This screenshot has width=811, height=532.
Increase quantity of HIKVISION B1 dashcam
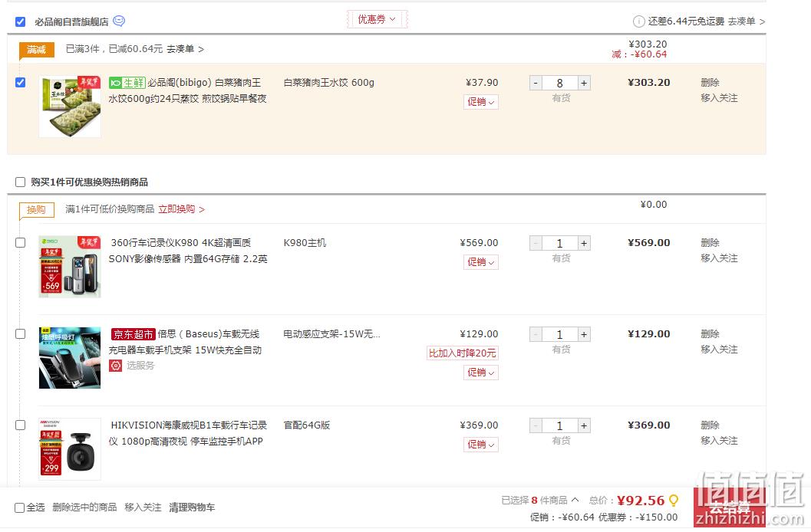tap(584, 426)
